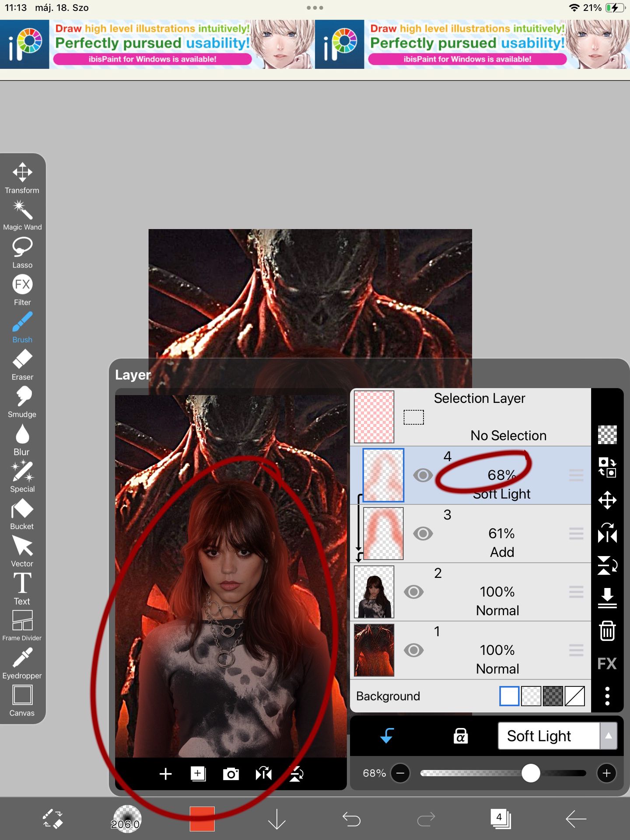Flip layer horizontally below the preview
This screenshot has height=840, width=630.
(x=264, y=774)
